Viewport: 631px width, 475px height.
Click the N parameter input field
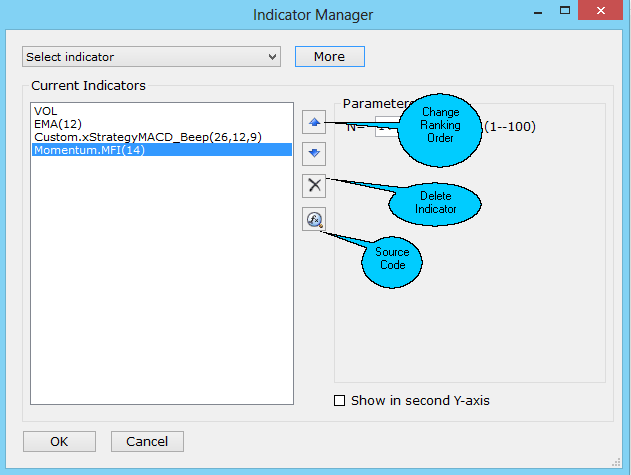[x=385, y=127]
